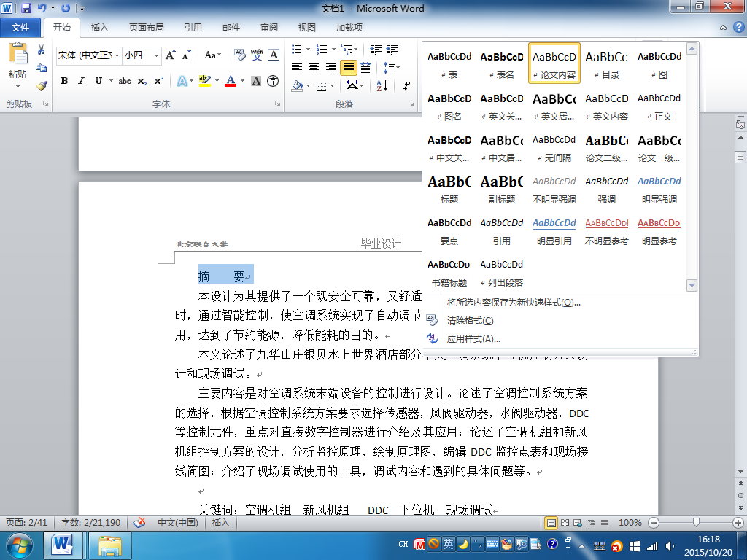This screenshot has height=560, width=747.
Task: Expand the numbering list dropdown arrow
Action: point(333,49)
